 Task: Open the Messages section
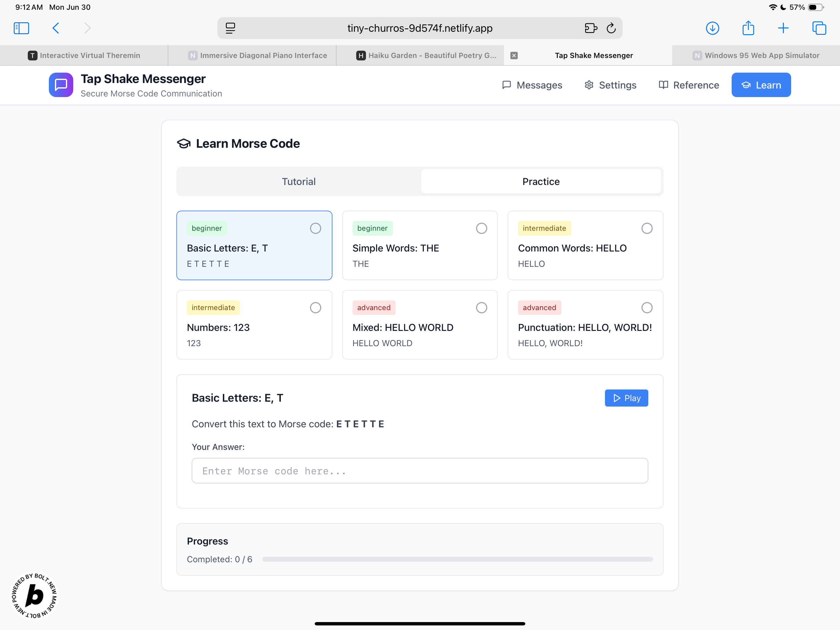pos(532,85)
